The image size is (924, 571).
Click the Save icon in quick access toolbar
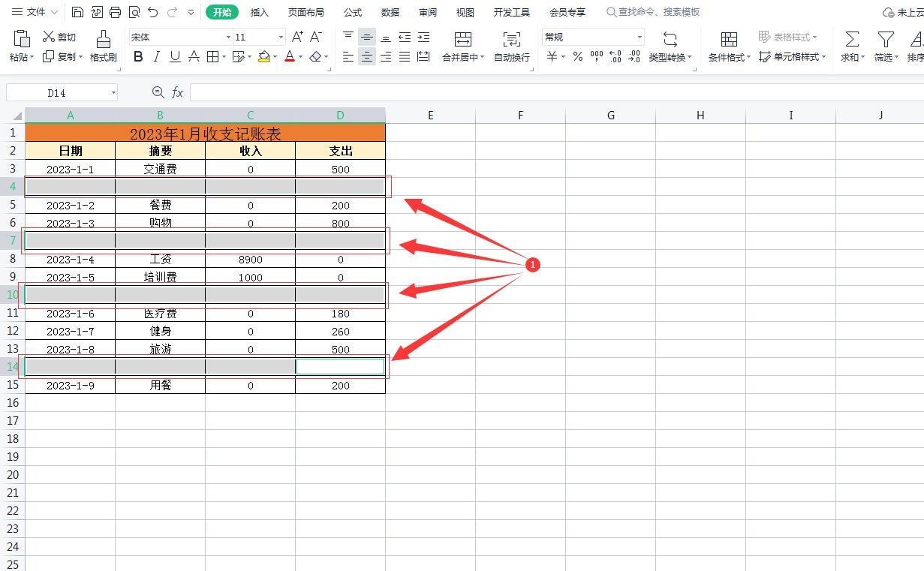pyautogui.click(x=77, y=12)
